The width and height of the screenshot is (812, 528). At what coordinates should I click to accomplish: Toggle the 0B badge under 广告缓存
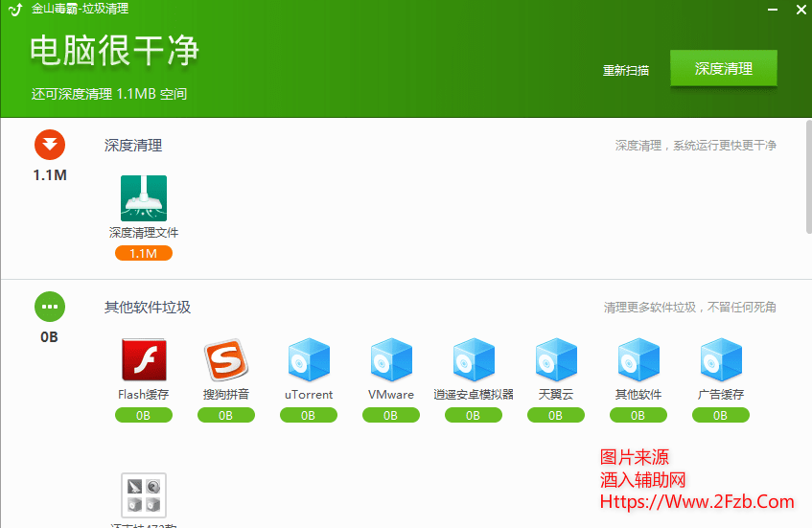(x=720, y=416)
